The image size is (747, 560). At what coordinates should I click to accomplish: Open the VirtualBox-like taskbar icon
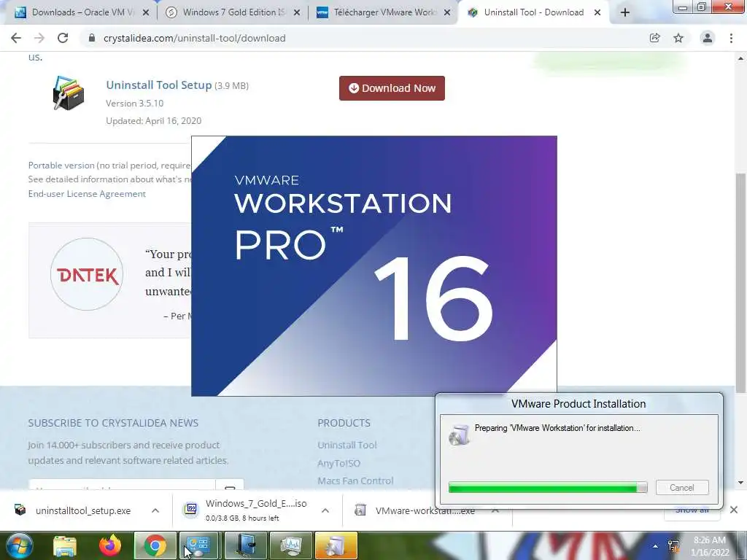click(245, 545)
